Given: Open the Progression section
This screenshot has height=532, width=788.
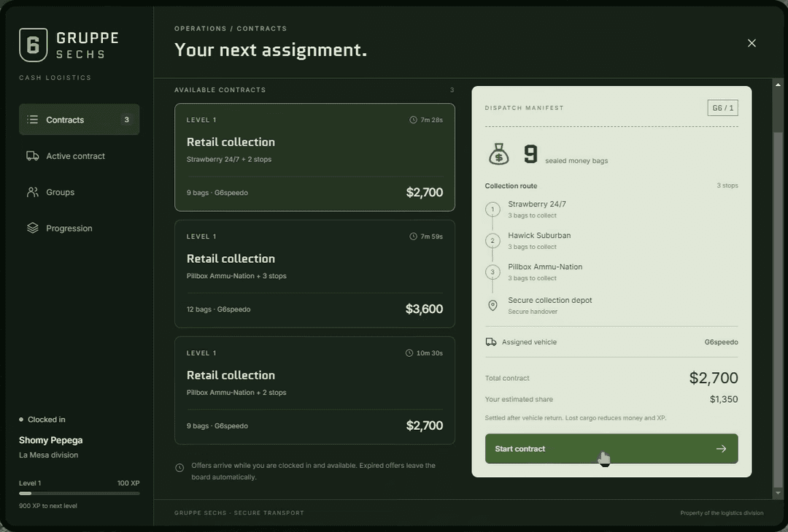Looking at the screenshot, I should (x=80, y=228).
